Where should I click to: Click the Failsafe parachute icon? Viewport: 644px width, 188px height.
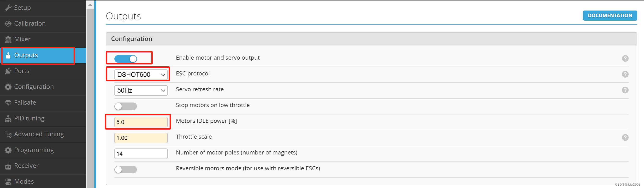[8, 103]
